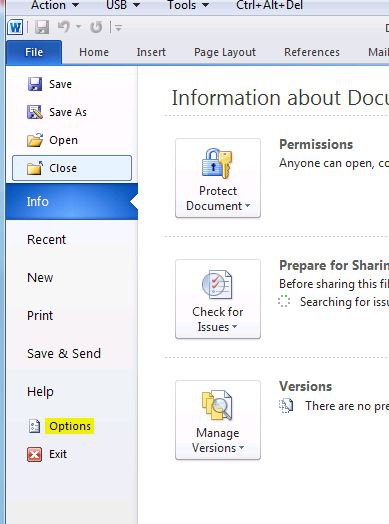389x524 pixels.
Task: Click the Options document icon
Action: (x=34, y=426)
